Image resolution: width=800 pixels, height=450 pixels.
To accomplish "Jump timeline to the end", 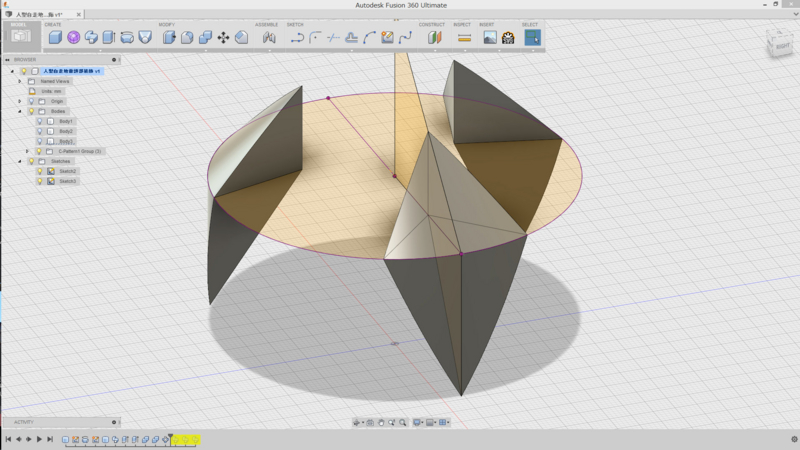I will click(50, 439).
